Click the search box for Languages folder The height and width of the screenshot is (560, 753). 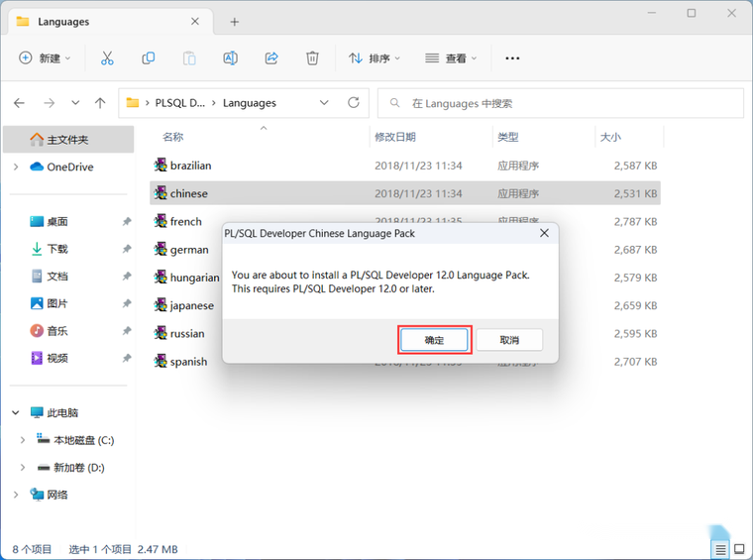(561, 103)
